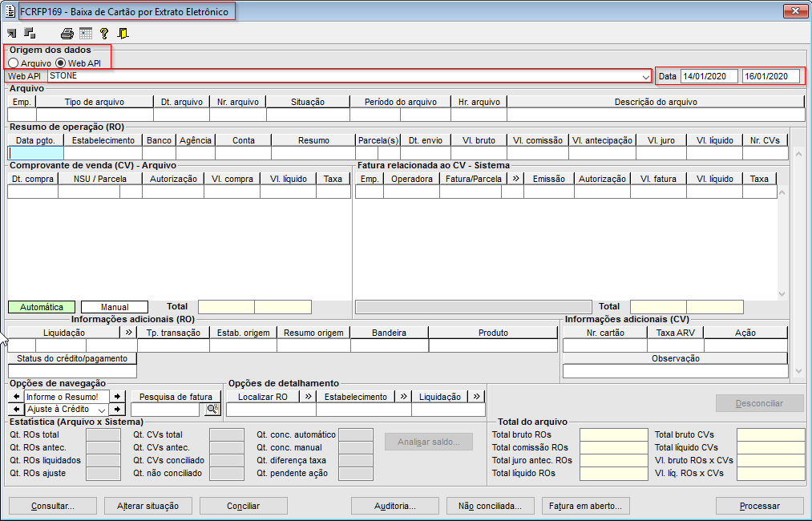Click the Tipo de arquivo column header

[95, 102]
